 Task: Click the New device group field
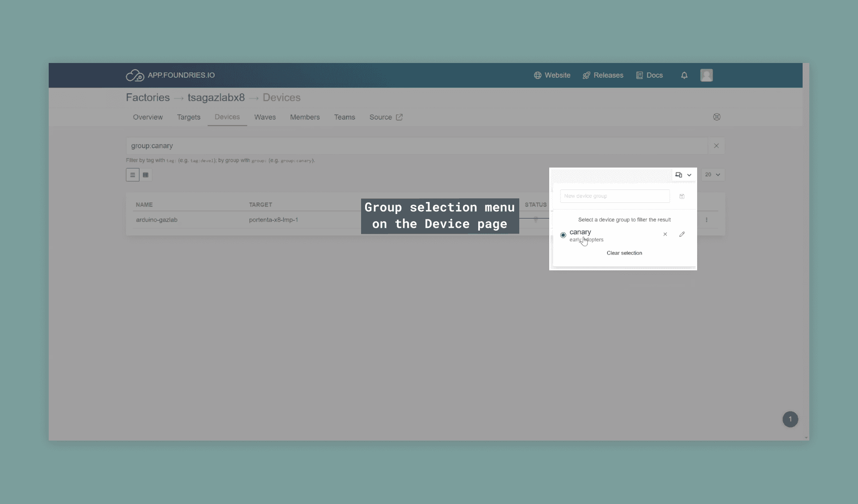click(x=614, y=196)
